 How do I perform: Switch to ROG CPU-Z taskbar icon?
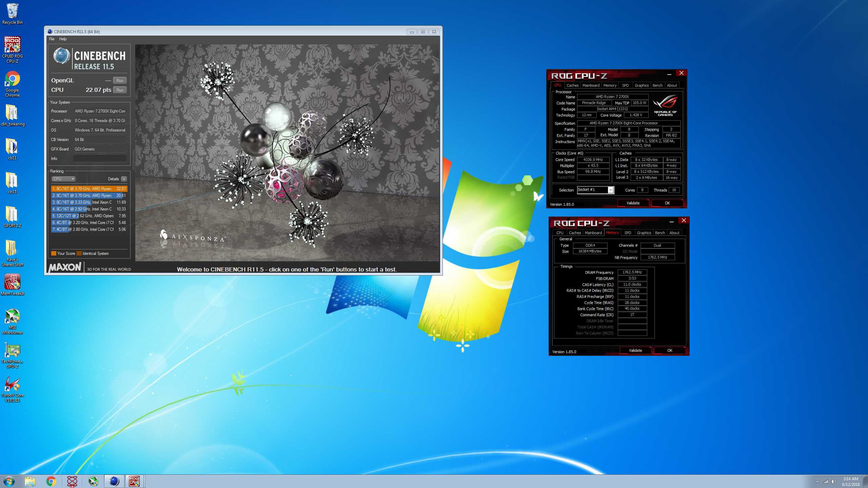[135, 481]
